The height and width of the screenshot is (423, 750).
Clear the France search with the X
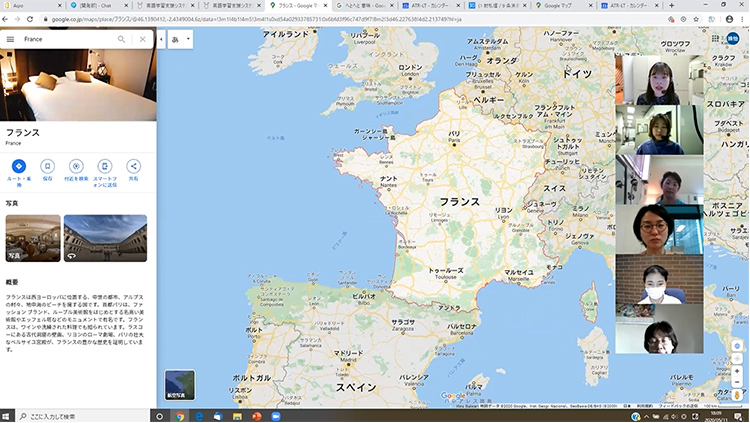point(143,39)
